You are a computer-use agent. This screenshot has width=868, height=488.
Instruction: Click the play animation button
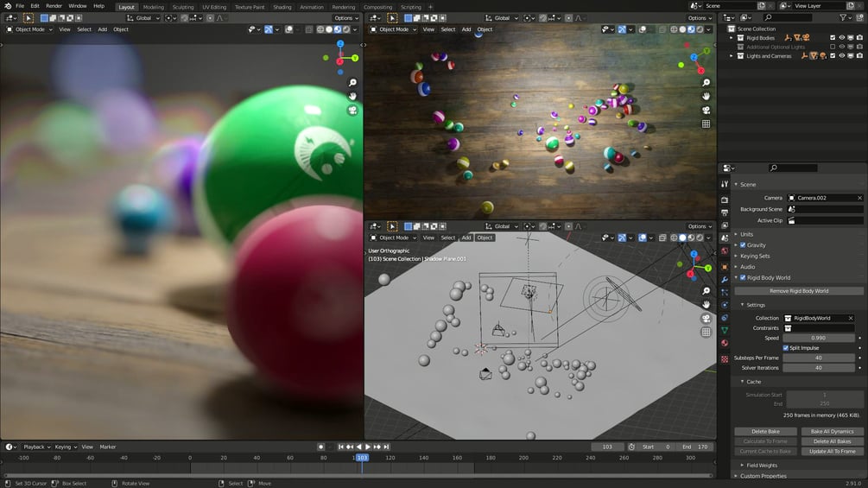(368, 447)
